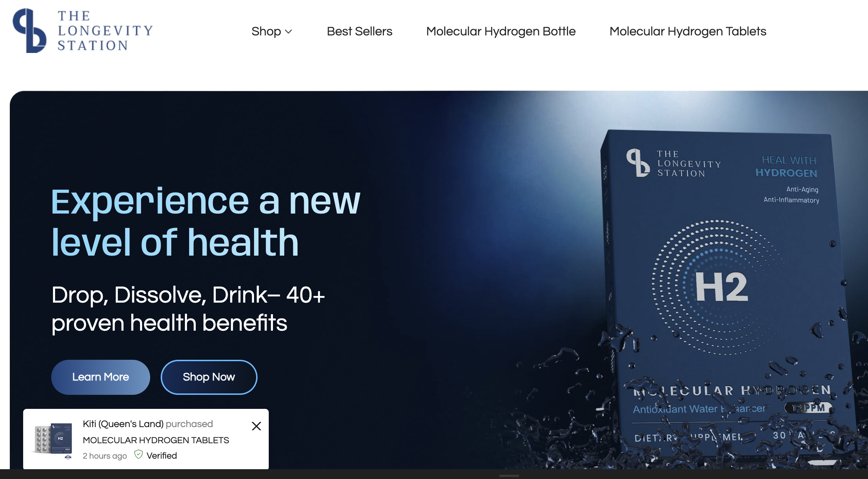Click the green Verified shield icon
Image resolution: width=868 pixels, height=479 pixels.
[x=139, y=455]
